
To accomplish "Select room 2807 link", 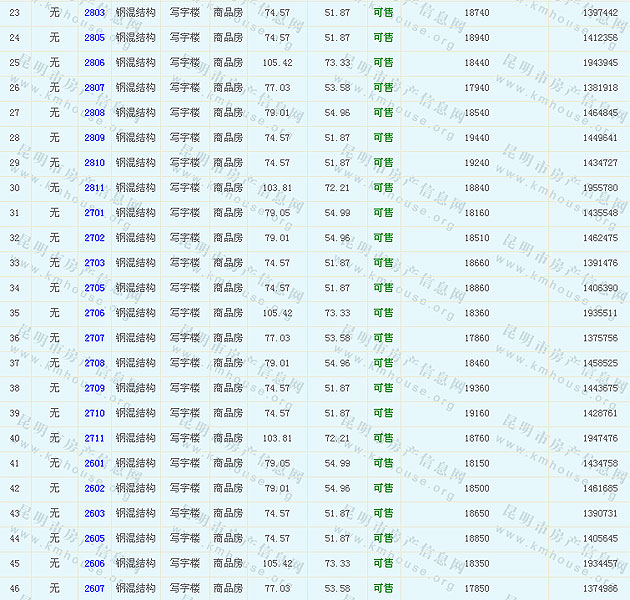I will (x=94, y=88).
